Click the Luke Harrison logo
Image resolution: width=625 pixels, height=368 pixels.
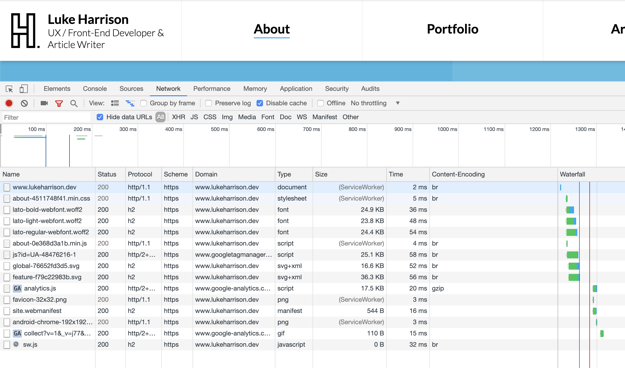[x=25, y=31]
